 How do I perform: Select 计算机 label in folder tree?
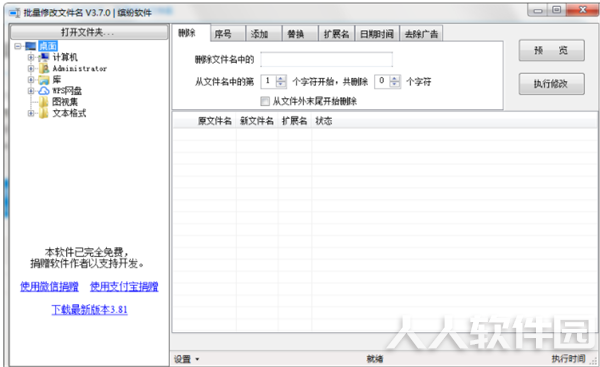click(x=65, y=57)
